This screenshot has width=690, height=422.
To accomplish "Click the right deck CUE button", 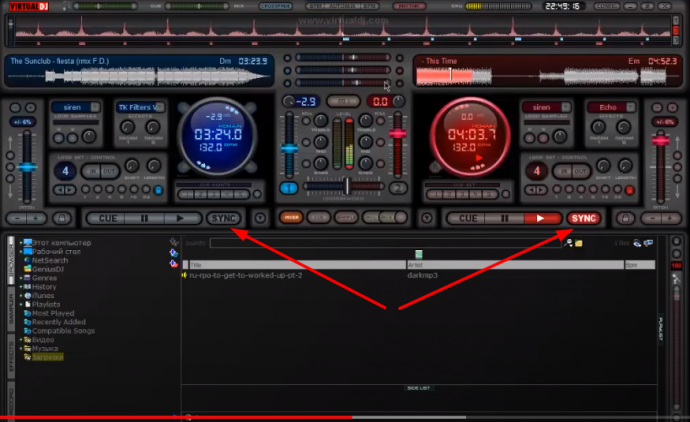I will pyautogui.click(x=468, y=218).
